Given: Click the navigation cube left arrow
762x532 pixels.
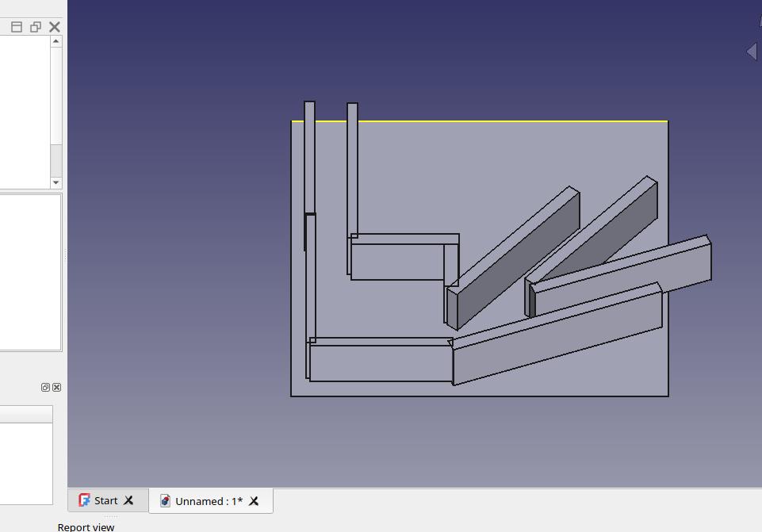Looking at the screenshot, I should (752, 51).
